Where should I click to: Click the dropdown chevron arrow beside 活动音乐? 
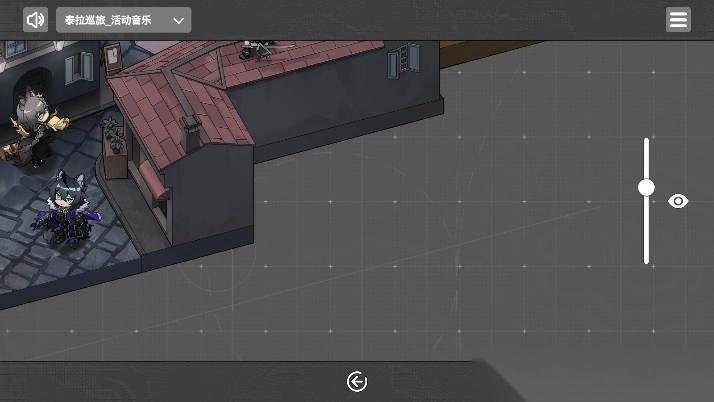coord(179,20)
